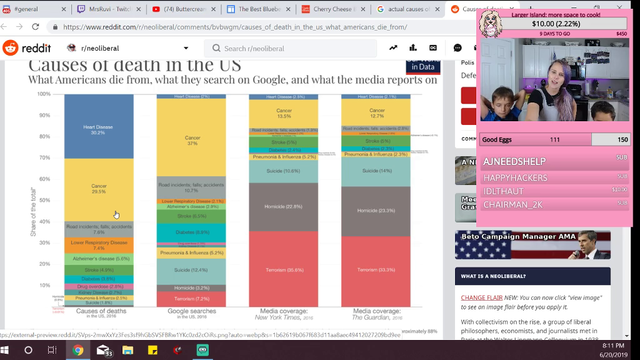
Task: Close the Cherry Cheese tab
Action: (363, 9)
